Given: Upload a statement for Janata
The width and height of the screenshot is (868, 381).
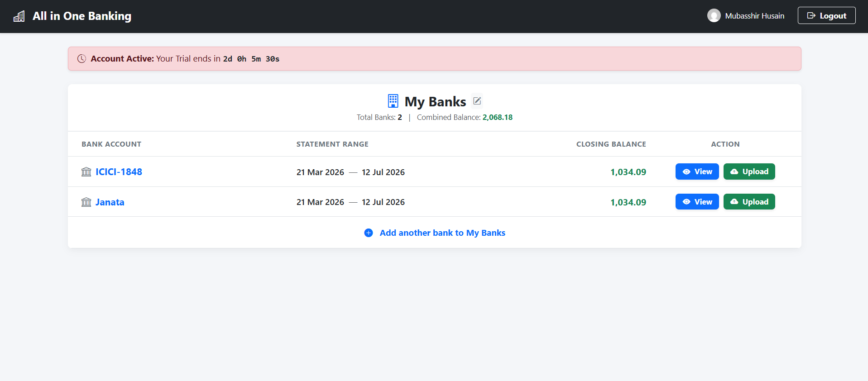Looking at the screenshot, I should (x=749, y=202).
